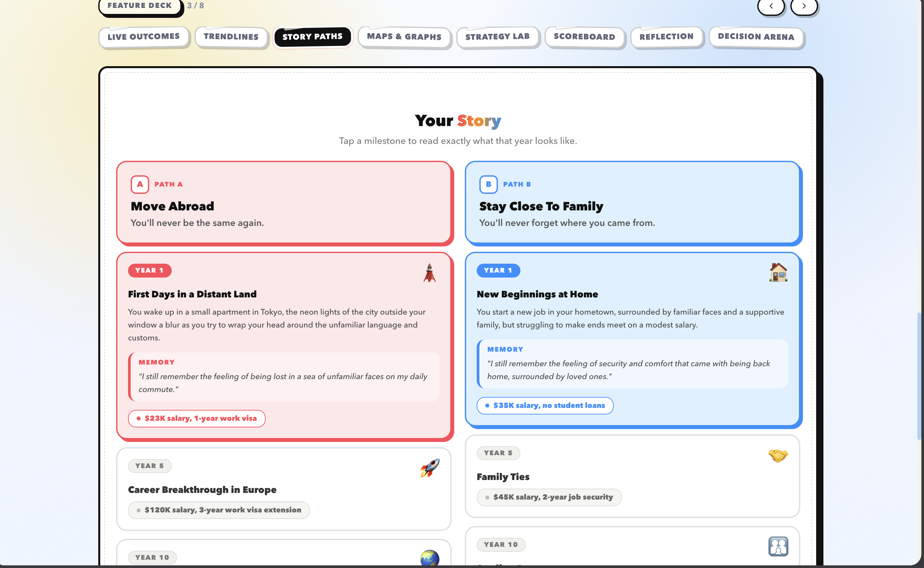The height and width of the screenshot is (568, 924).
Task: Click the Feature Deck button
Action: click(x=140, y=6)
